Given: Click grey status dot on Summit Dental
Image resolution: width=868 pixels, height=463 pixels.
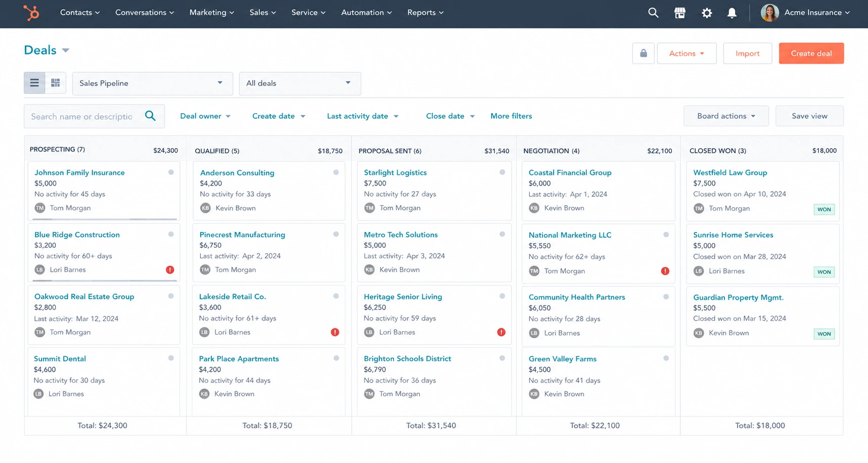Looking at the screenshot, I should 171,358.
